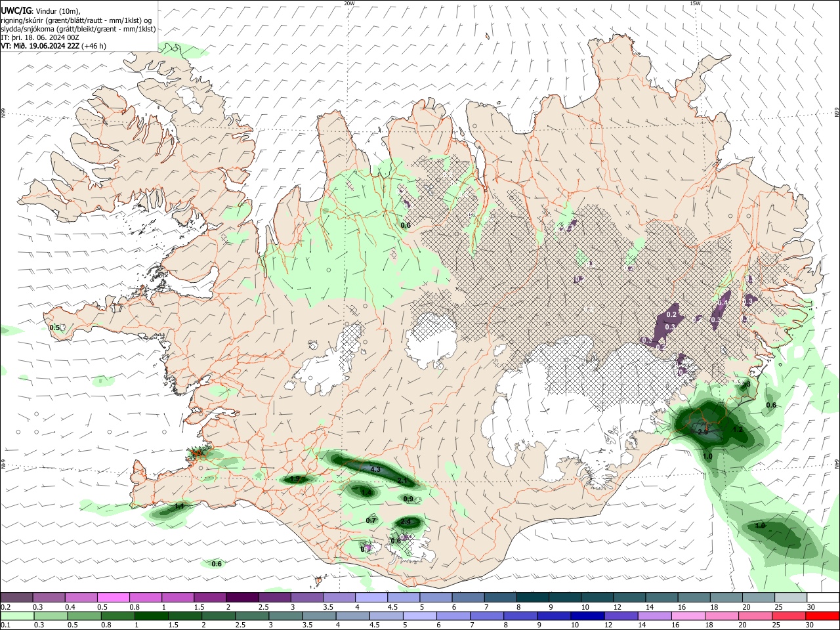Click the "VT: Mið. 19.06.2024 22Z (+46 h)" line
This screenshot has height=630, width=840.
[x=54, y=46]
